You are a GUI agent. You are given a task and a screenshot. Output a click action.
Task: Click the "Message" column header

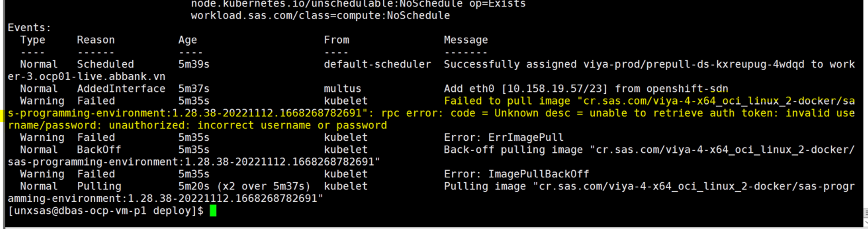click(466, 40)
